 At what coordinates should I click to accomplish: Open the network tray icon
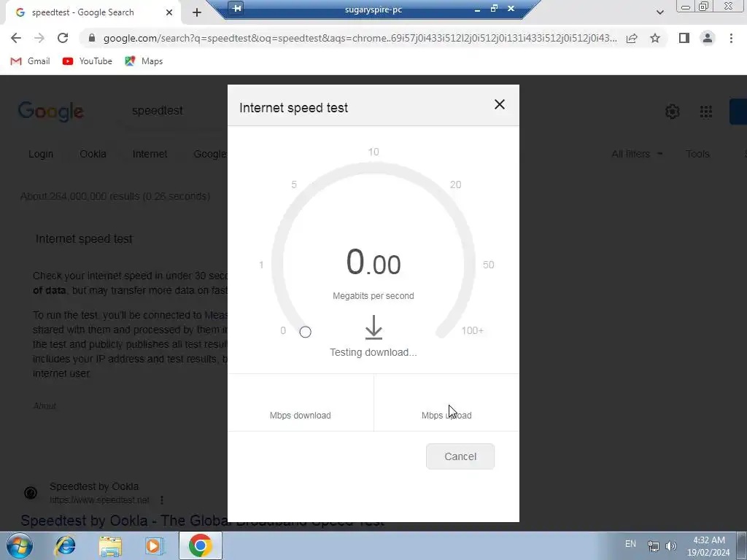tap(653, 546)
